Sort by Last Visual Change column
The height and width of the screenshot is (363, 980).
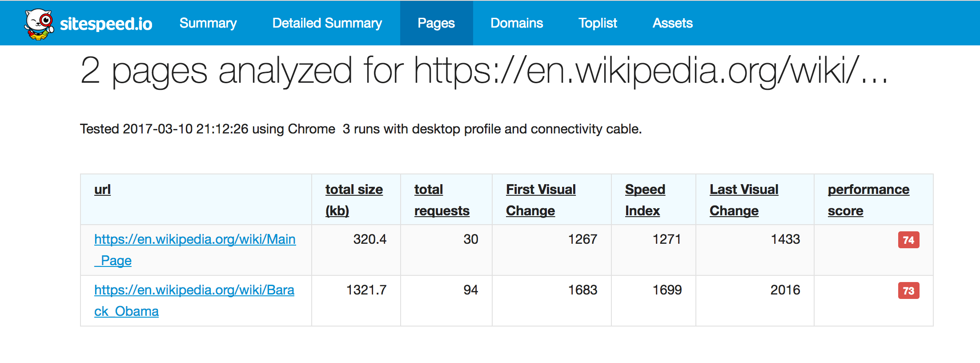(x=744, y=200)
